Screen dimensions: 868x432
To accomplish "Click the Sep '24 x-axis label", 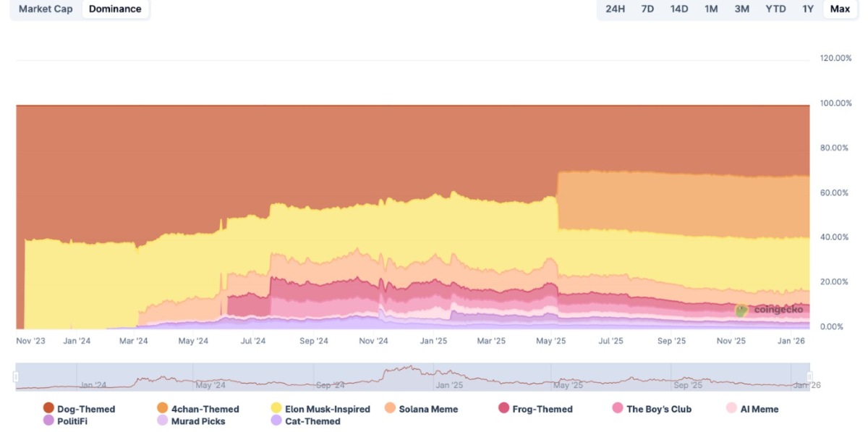I will click(313, 340).
